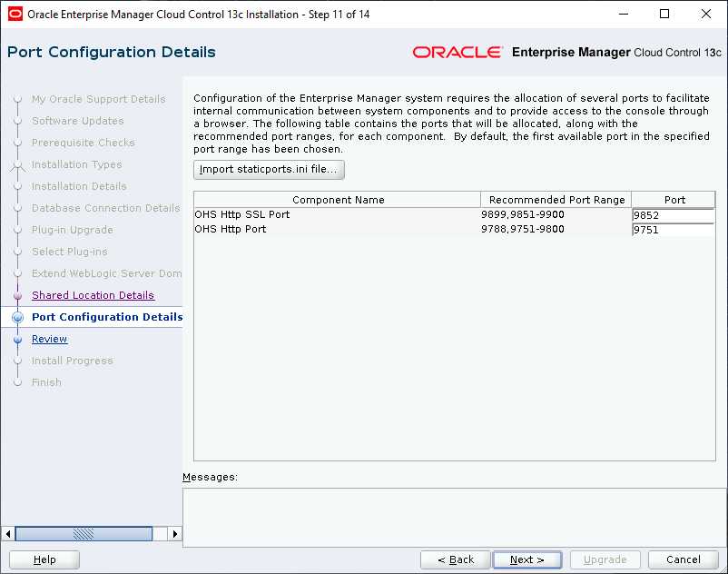The height and width of the screenshot is (574, 728).
Task: Go to previous step with Back button
Action: [455, 559]
